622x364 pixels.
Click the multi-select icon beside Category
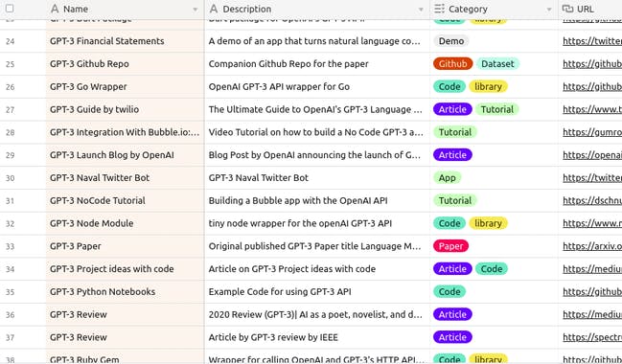click(x=439, y=9)
